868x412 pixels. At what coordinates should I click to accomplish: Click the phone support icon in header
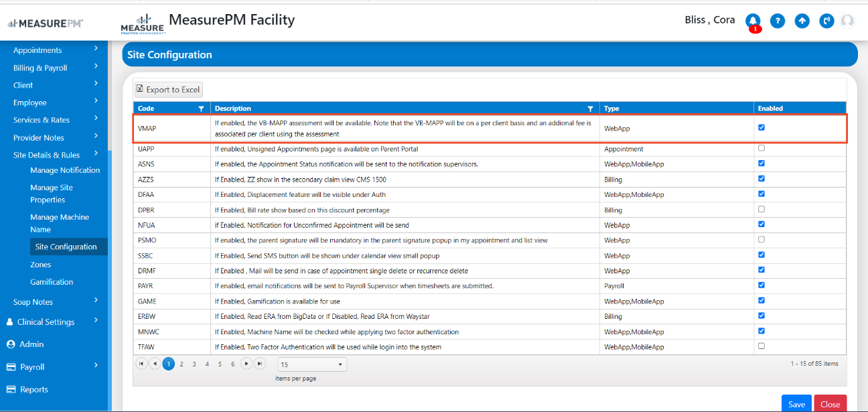[826, 21]
